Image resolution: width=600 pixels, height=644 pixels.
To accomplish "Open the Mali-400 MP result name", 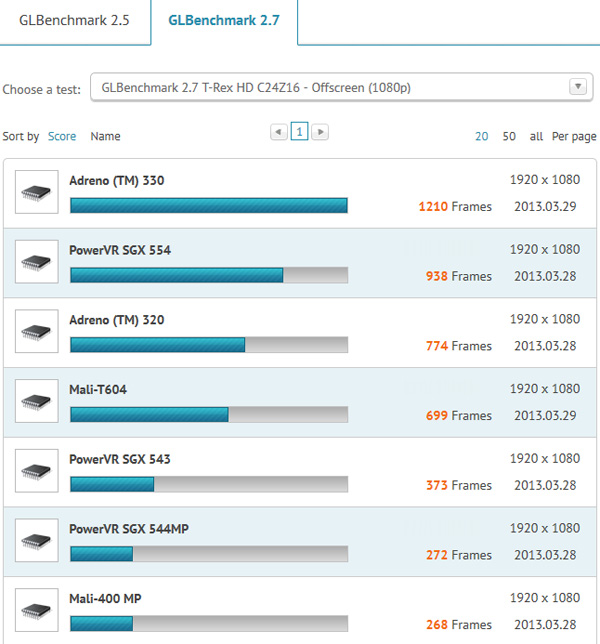I will (105, 599).
